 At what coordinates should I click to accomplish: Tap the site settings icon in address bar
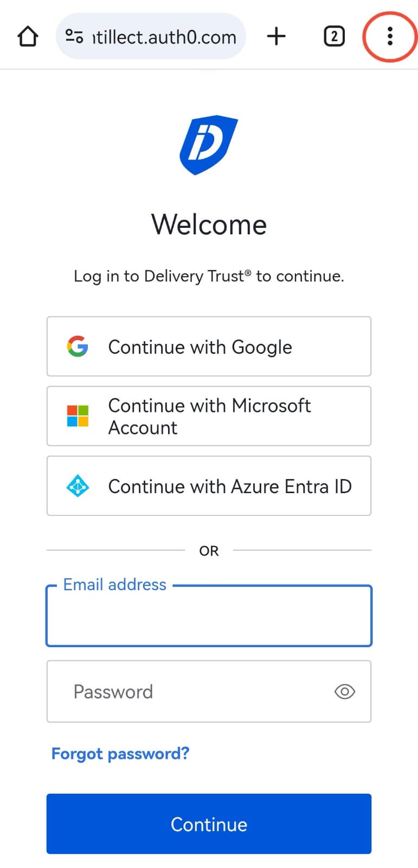point(74,37)
